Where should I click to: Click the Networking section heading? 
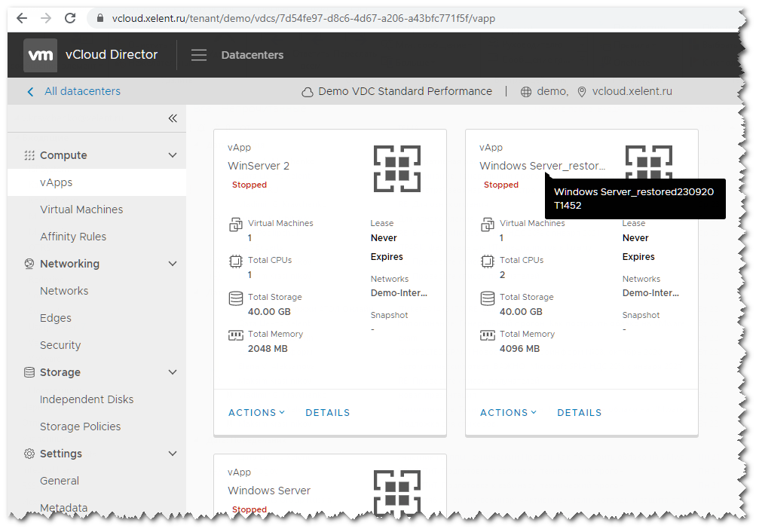pos(69,264)
